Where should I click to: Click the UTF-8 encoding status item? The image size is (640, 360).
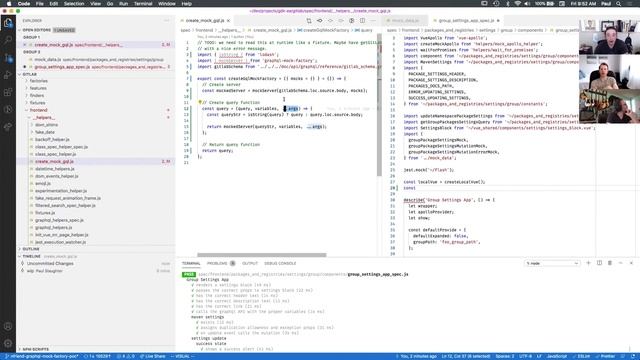click(x=524, y=356)
